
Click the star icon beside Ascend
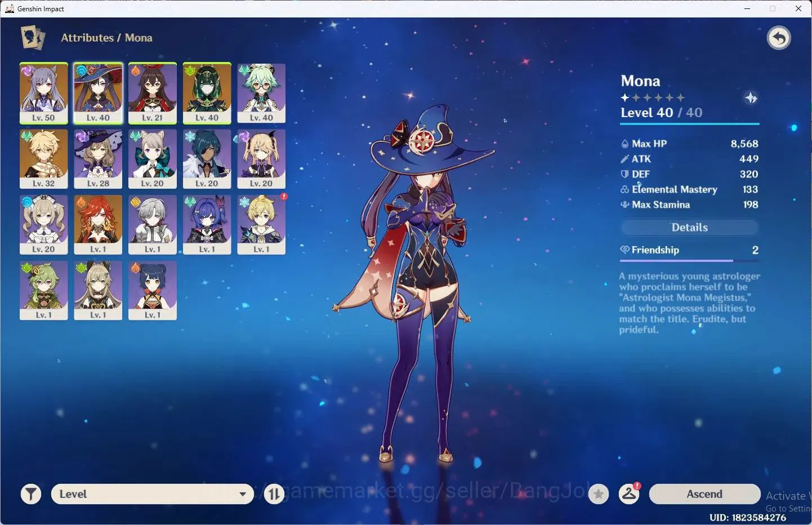[599, 494]
